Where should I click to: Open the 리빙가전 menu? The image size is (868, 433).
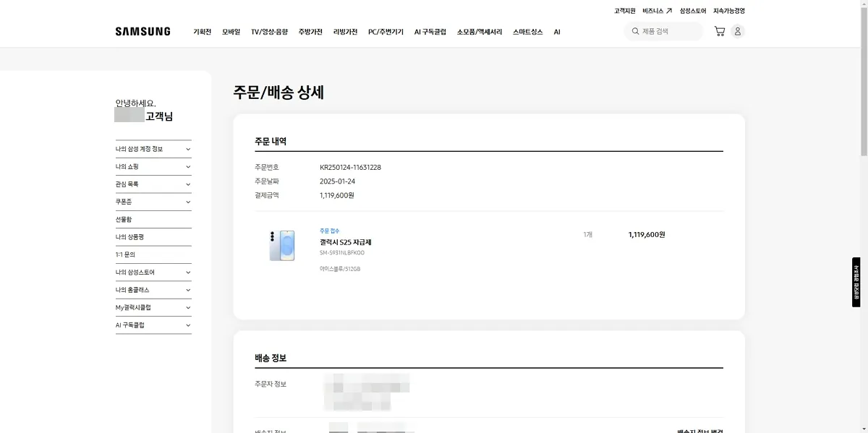pos(345,32)
